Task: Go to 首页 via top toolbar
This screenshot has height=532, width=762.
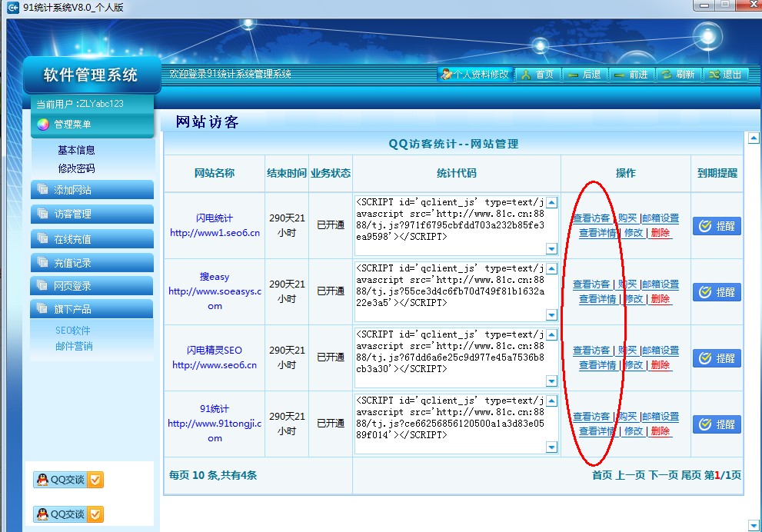Action: (538, 75)
